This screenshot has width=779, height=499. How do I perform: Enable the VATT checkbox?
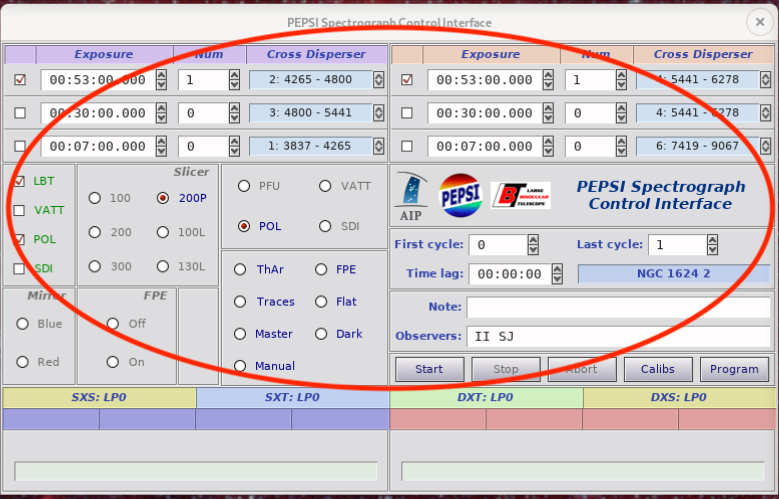point(19,210)
